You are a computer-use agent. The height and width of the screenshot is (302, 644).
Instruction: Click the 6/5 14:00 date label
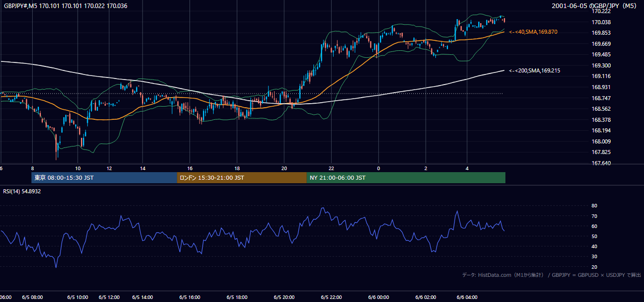tap(143, 297)
